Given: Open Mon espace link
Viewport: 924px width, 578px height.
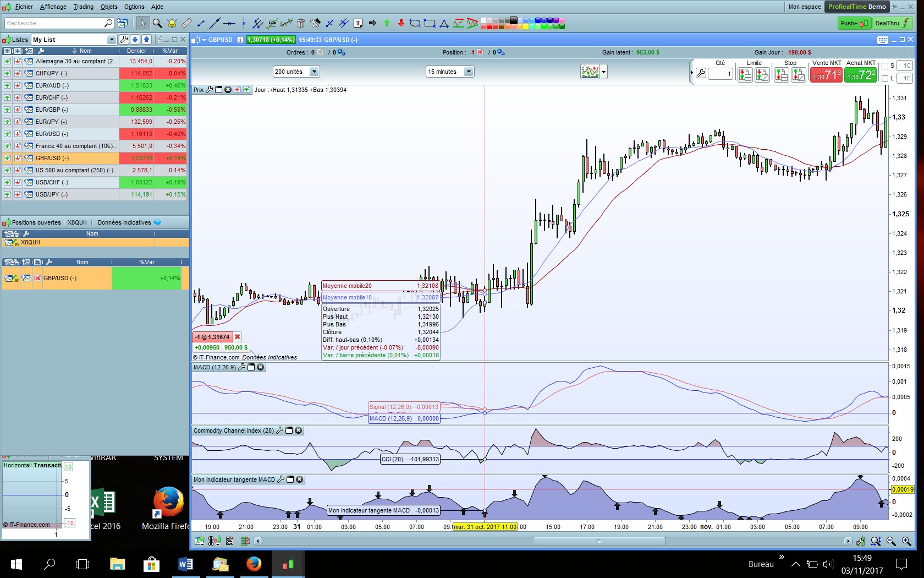Looking at the screenshot, I should (x=805, y=7).
